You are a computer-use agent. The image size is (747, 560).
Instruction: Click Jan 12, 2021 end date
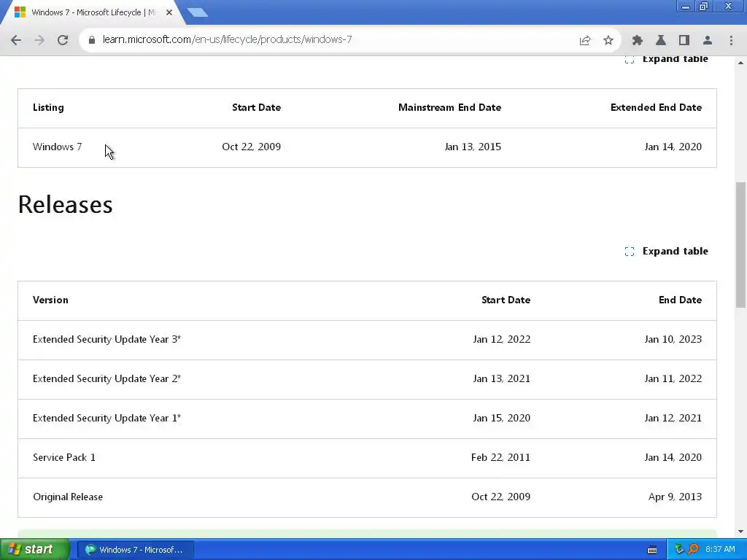(673, 418)
